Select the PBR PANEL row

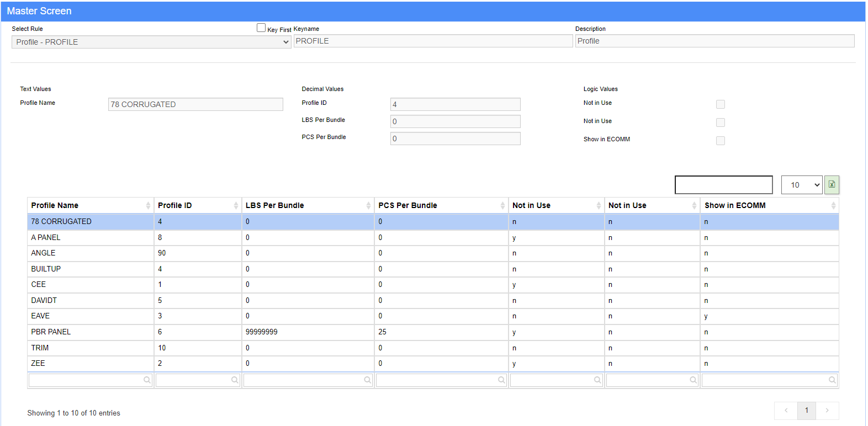[x=51, y=332]
